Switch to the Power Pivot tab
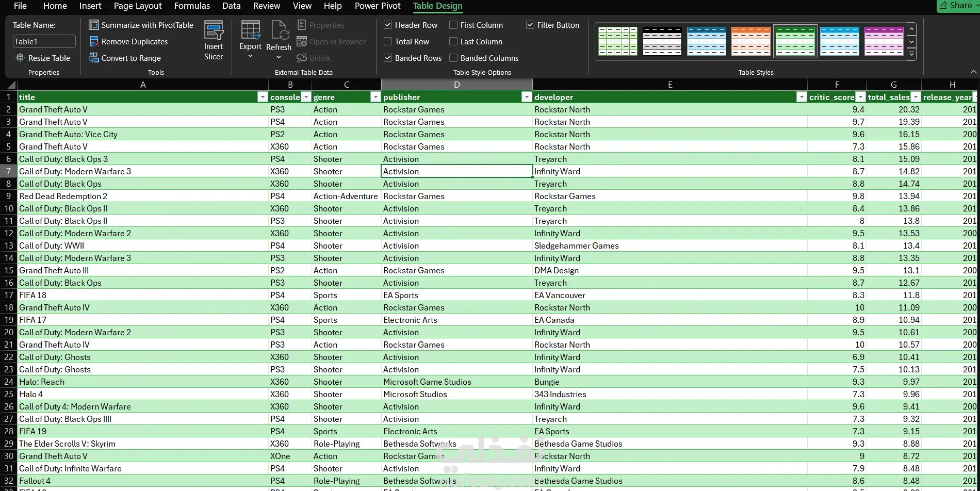This screenshot has width=980, height=491. (x=378, y=6)
